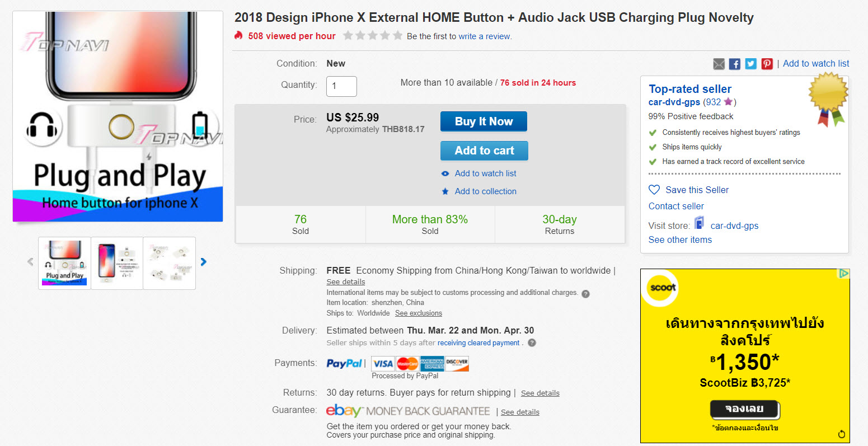The height and width of the screenshot is (446, 868).
Task: Share the listing on Twitter
Action: pyautogui.click(x=750, y=63)
